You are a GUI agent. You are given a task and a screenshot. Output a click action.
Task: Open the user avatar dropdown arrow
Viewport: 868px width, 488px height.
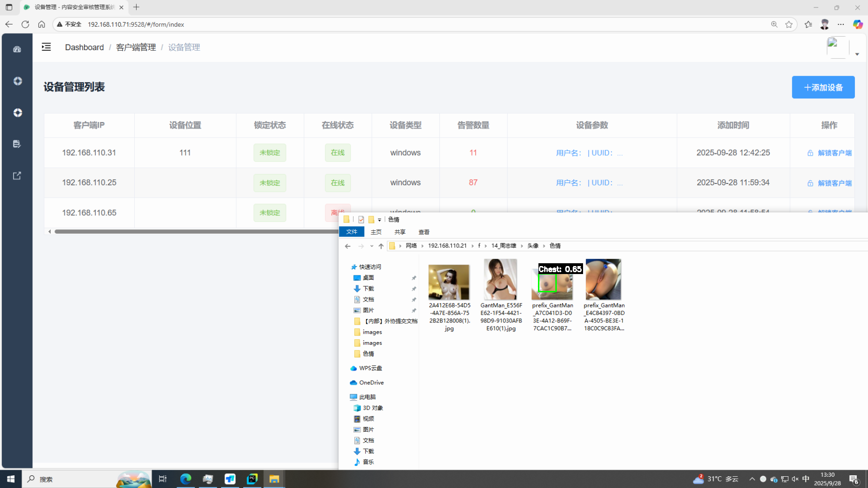(x=857, y=54)
